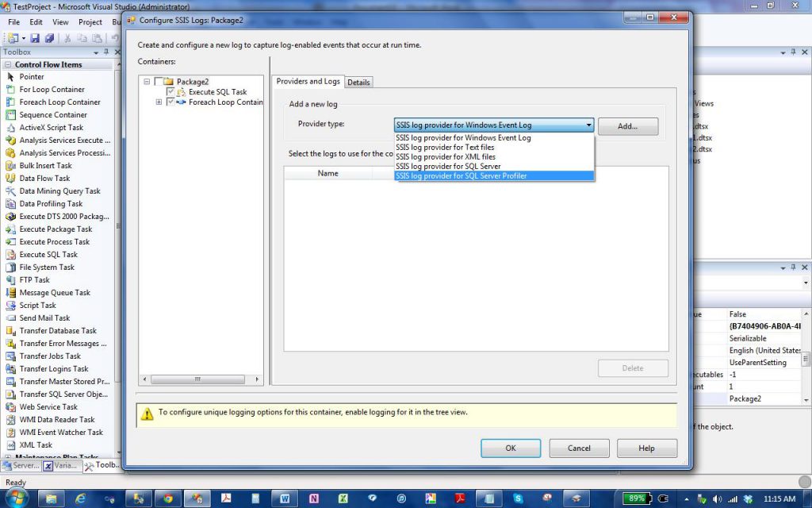Select SSIS log provider for Text files
Screen dimensions: 812x508
pyautogui.click(x=444, y=148)
